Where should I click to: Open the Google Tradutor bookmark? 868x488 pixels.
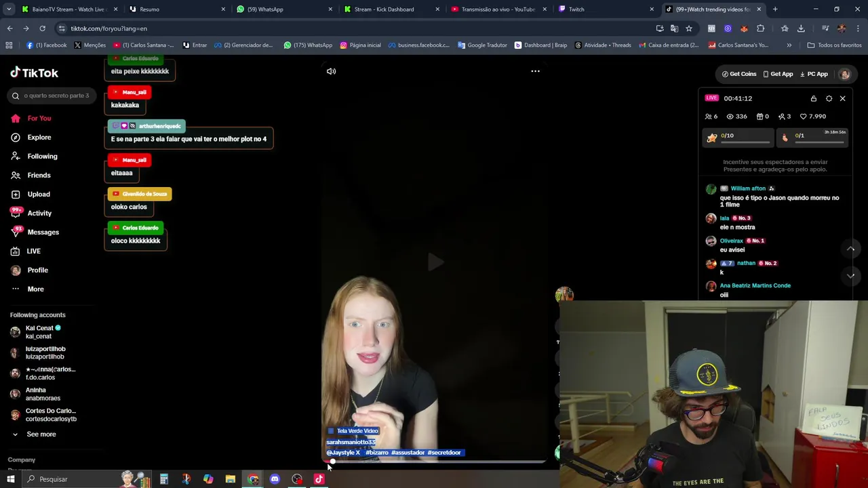click(482, 45)
